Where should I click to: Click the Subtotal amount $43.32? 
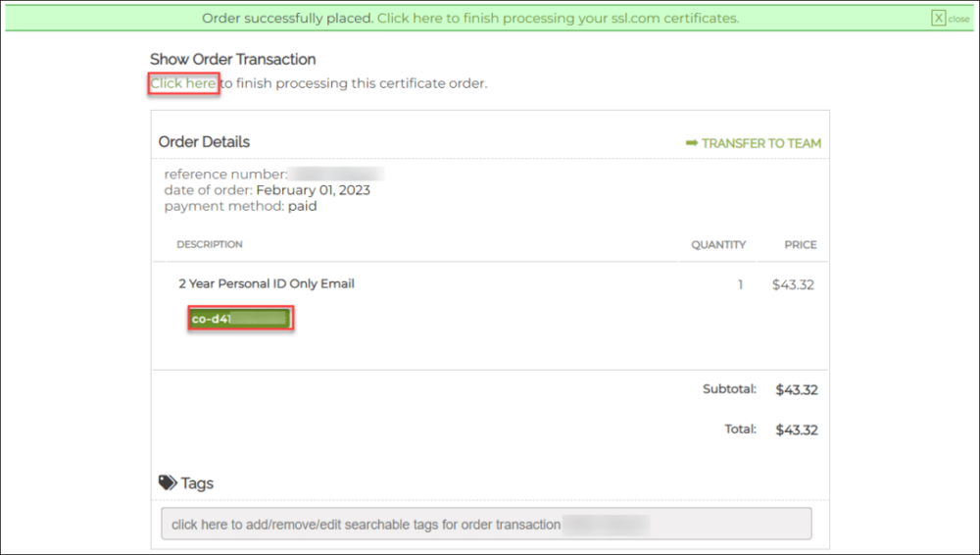coord(796,389)
